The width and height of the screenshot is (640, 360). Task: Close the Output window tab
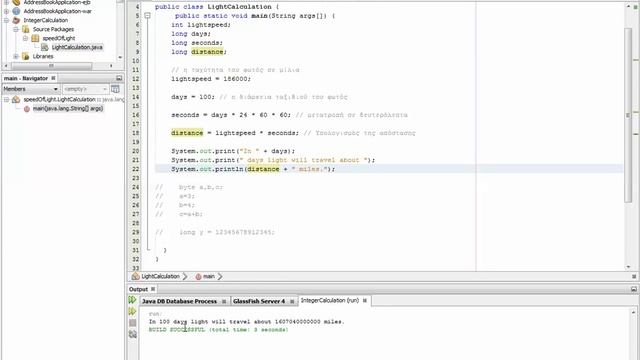click(x=153, y=289)
